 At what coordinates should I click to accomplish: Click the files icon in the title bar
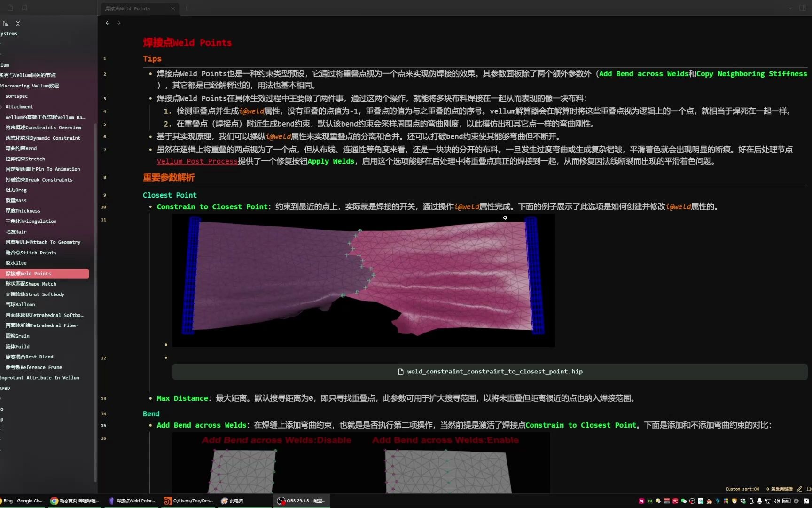click(x=10, y=8)
